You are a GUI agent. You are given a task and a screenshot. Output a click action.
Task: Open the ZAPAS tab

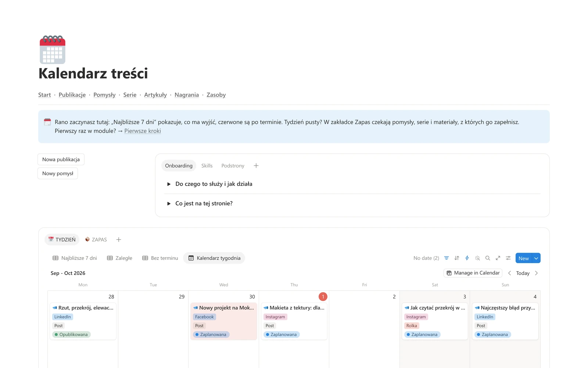[96, 240]
